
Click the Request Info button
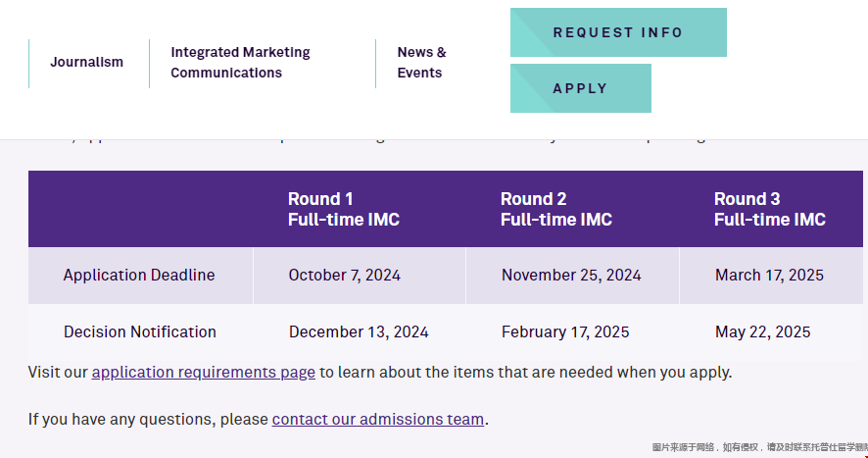618,32
